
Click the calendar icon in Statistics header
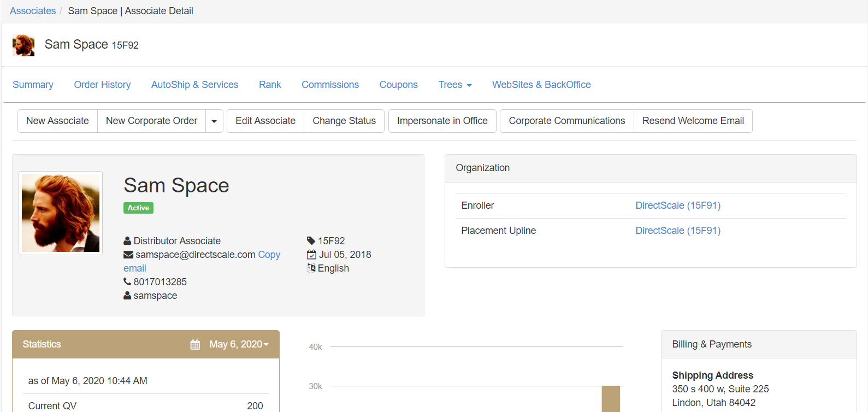195,344
